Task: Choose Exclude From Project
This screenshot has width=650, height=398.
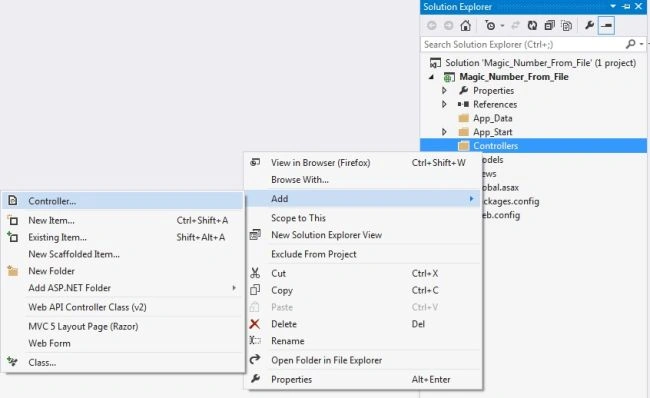Action: pyautogui.click(x=363, y=254)
